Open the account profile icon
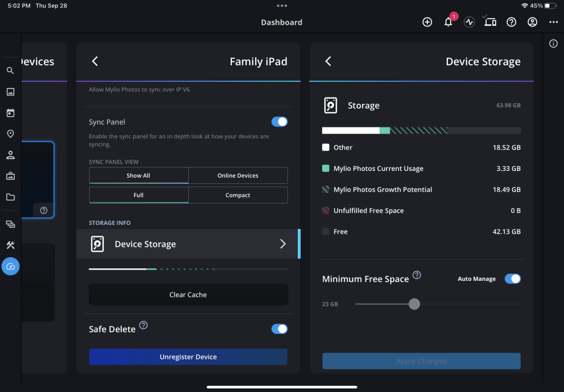Screen dimensions: 564x392 (532, 23)
